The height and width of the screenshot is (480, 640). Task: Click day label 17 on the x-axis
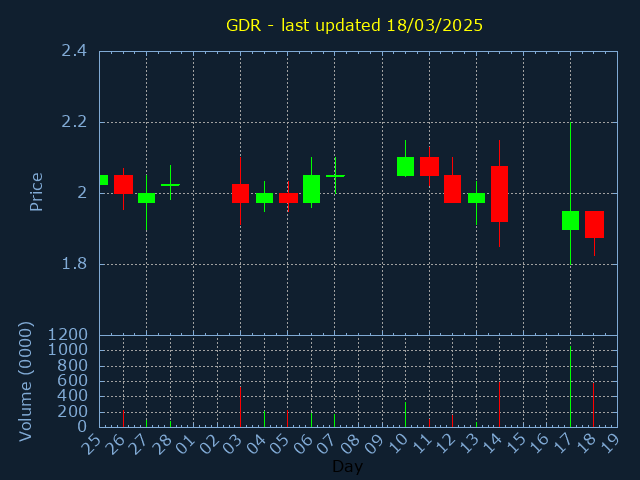(564, 444)
